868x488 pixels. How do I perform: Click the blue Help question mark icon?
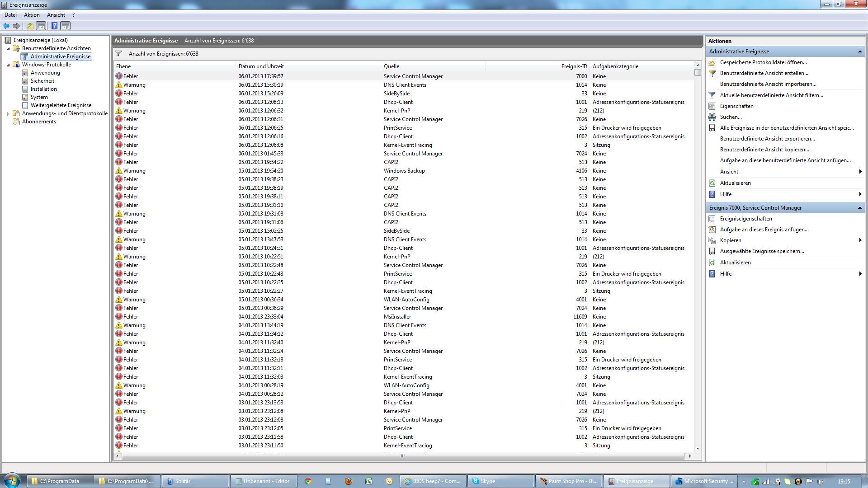click(54, 26)
